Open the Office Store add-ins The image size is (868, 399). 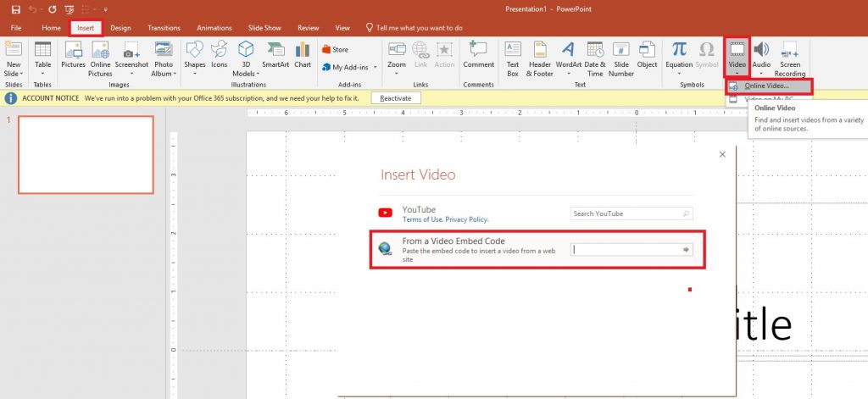[336, 50]
